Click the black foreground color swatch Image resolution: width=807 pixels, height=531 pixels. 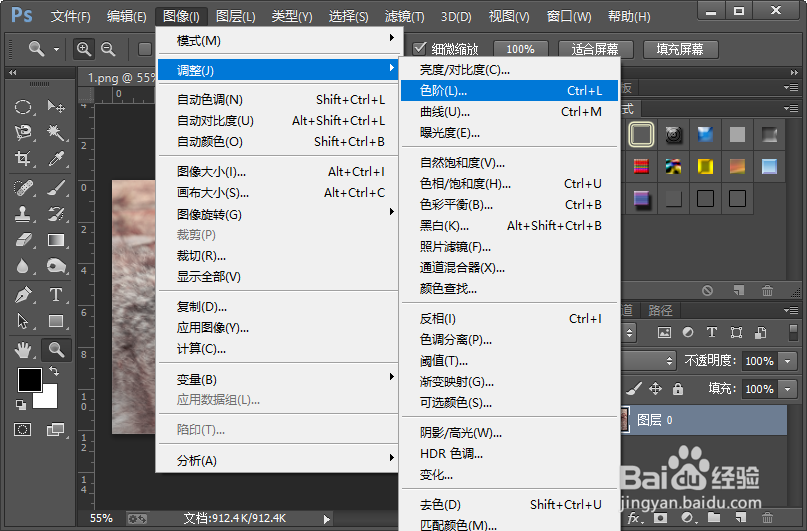pyautogui.click(x=30, y=380)
